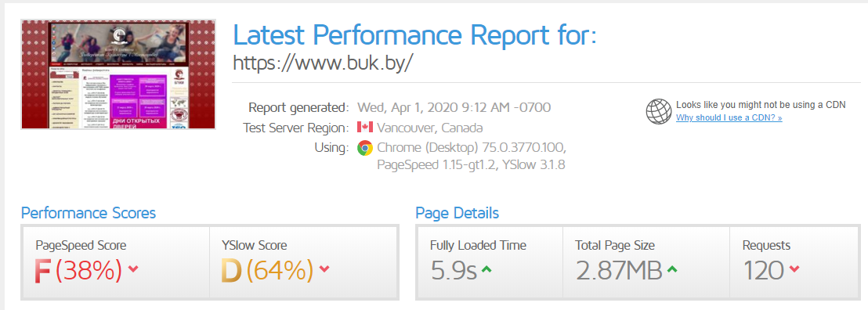Click the Chrome browser icon

tap(365, 149)
